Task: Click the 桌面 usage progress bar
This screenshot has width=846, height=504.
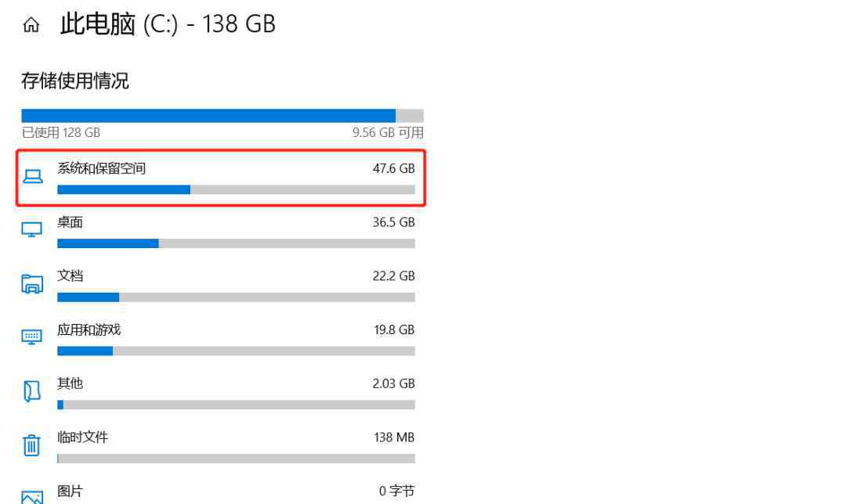Action: (x=236, y=243)
